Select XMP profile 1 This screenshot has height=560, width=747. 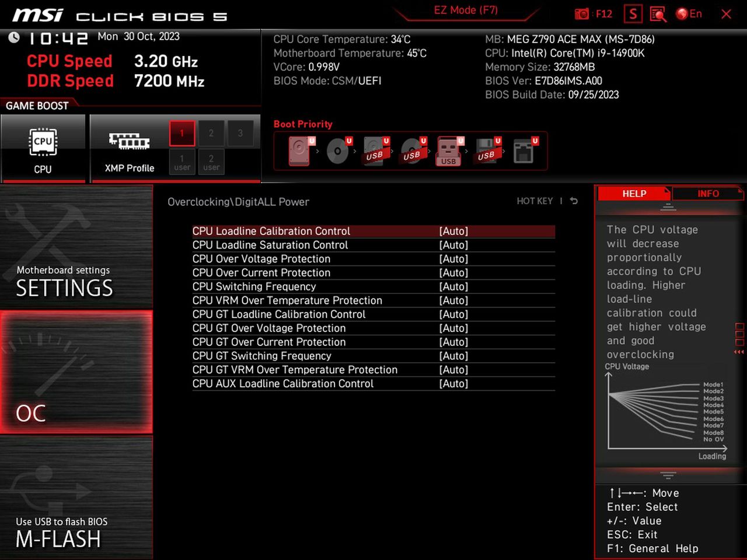[182, 133]
